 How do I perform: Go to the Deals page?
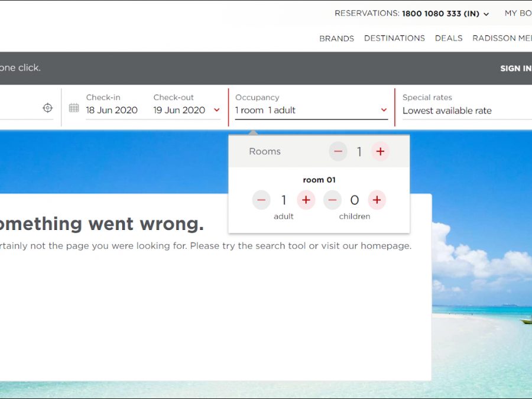click(449, 38)
